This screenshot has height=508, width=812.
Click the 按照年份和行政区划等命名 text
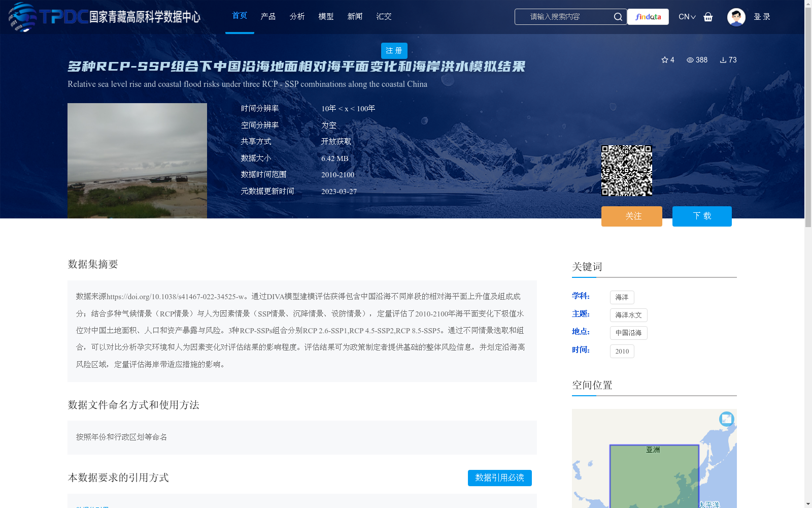coord(121,437)
